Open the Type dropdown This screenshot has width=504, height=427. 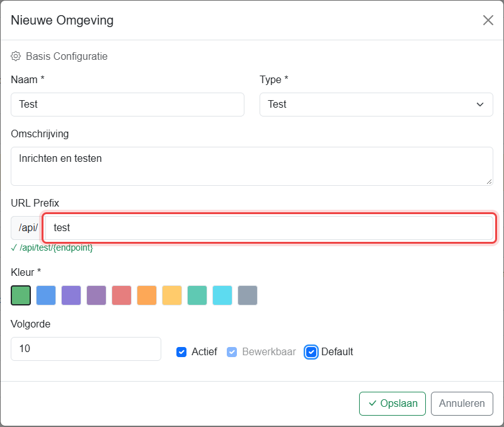(x=376, y=105)
